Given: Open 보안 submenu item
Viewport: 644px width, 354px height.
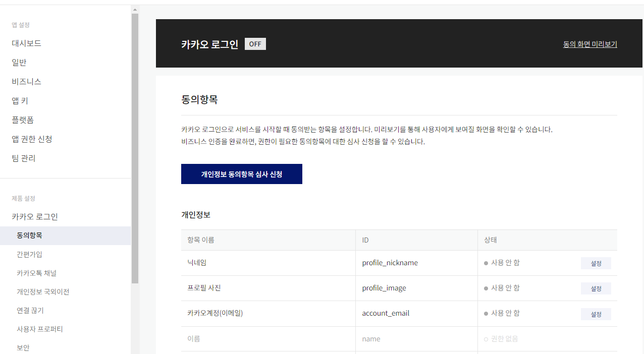Looking at the screenshot, I should click(23, 347).
